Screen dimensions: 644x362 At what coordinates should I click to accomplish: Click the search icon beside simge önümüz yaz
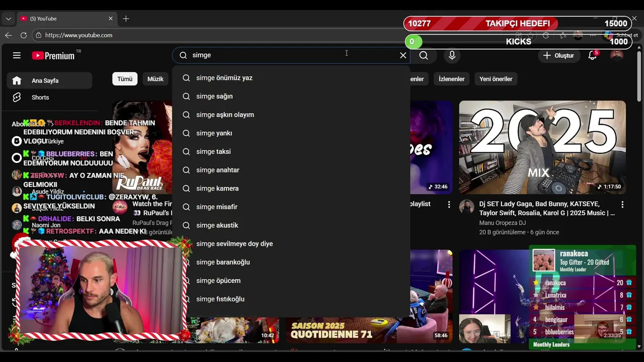pyautogui.click(x=186, y=78)
